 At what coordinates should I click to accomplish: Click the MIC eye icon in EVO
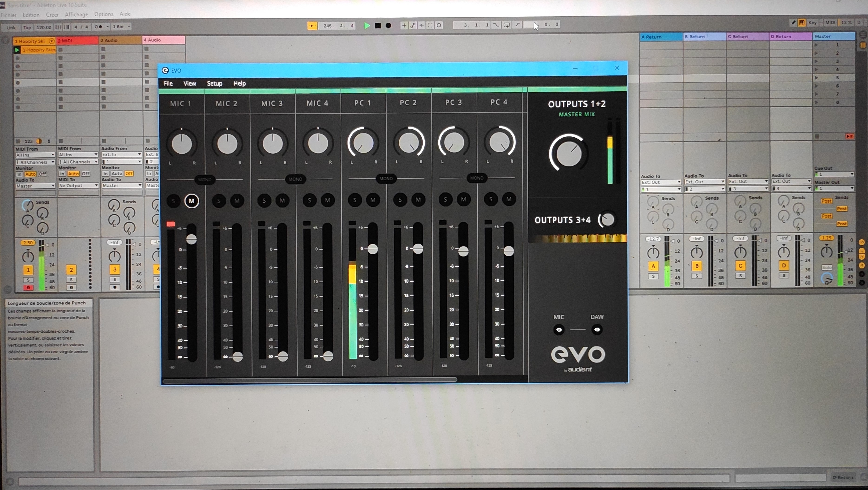click(x=559, y=329)
